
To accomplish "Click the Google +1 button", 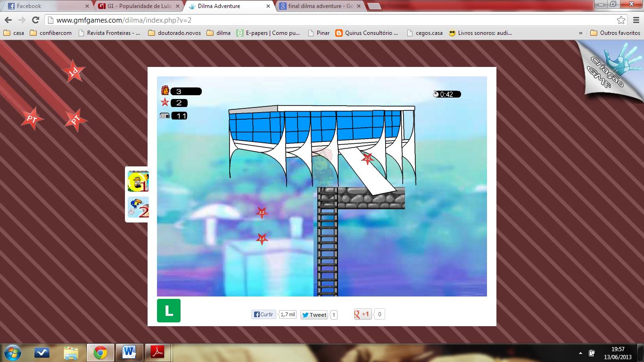I will click(x=363, y=314).
